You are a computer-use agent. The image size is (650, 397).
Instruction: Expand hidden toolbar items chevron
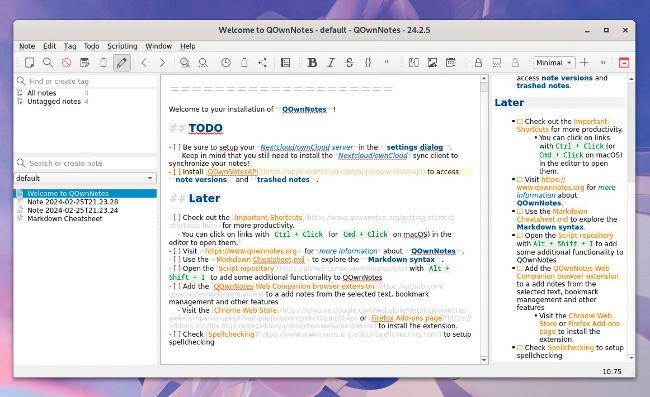point(603,63)
